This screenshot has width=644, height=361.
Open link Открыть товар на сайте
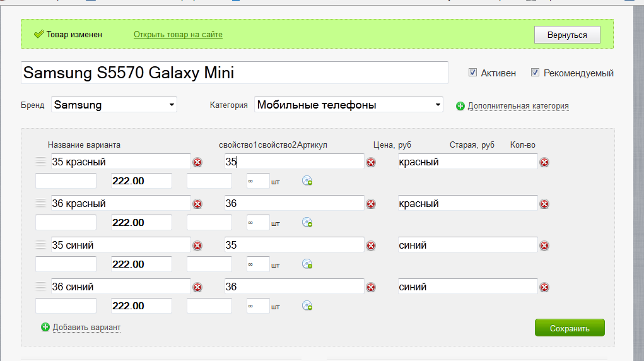[x=178, y=35]
